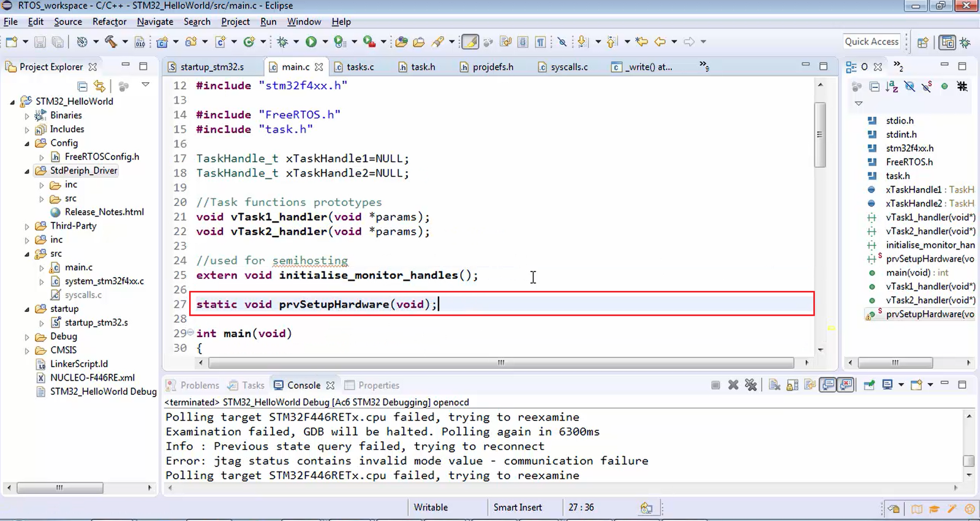Click the editor vertical scrollbar thumb
Screen dimensions: 980x521
820,135
